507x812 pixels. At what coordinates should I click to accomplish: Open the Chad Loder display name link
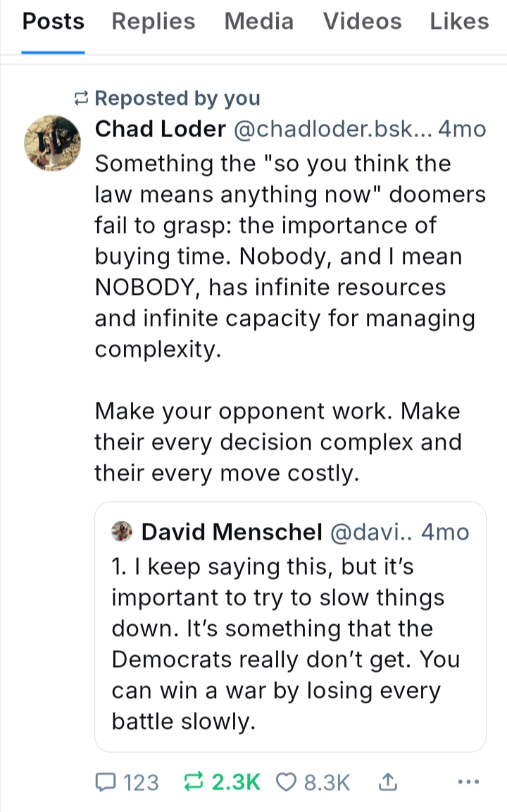(x=160, y=129)
